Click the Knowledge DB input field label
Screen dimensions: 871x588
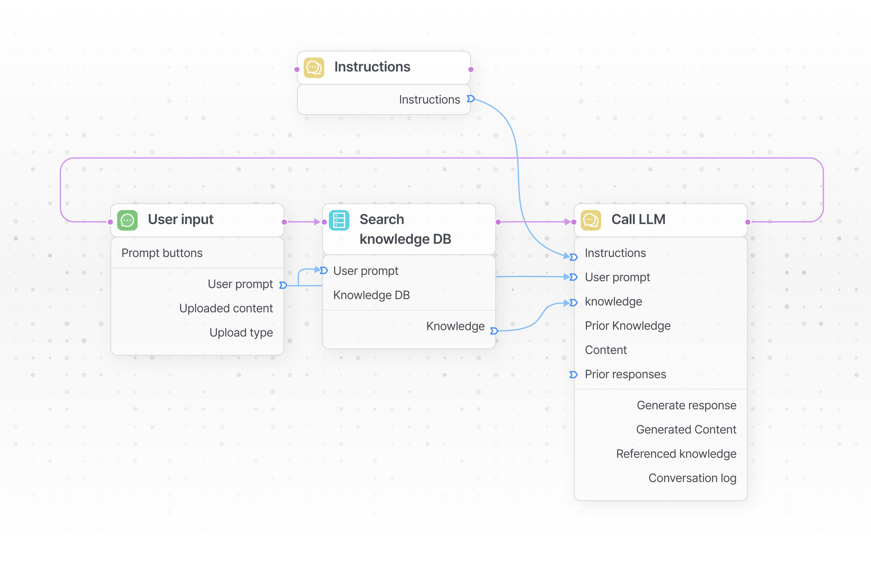(371, 295)
